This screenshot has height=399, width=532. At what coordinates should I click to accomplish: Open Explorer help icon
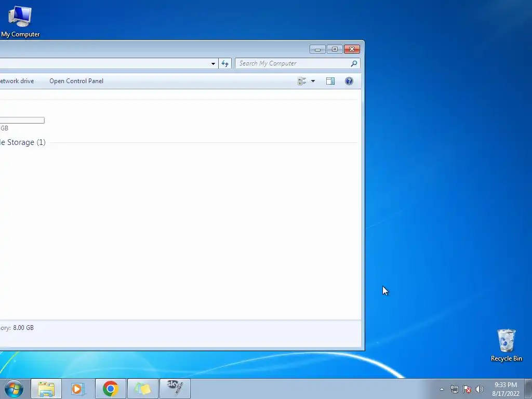[x=349, y=81]
